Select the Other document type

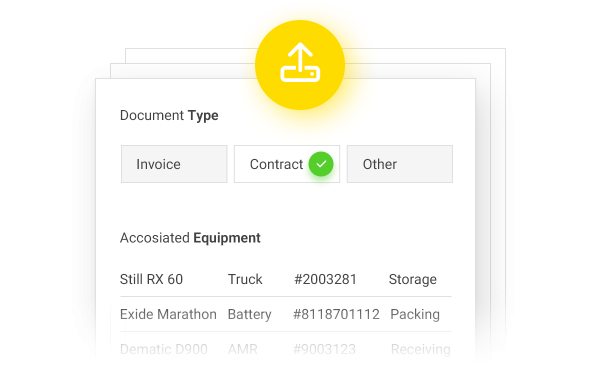(x=400, y=164)
